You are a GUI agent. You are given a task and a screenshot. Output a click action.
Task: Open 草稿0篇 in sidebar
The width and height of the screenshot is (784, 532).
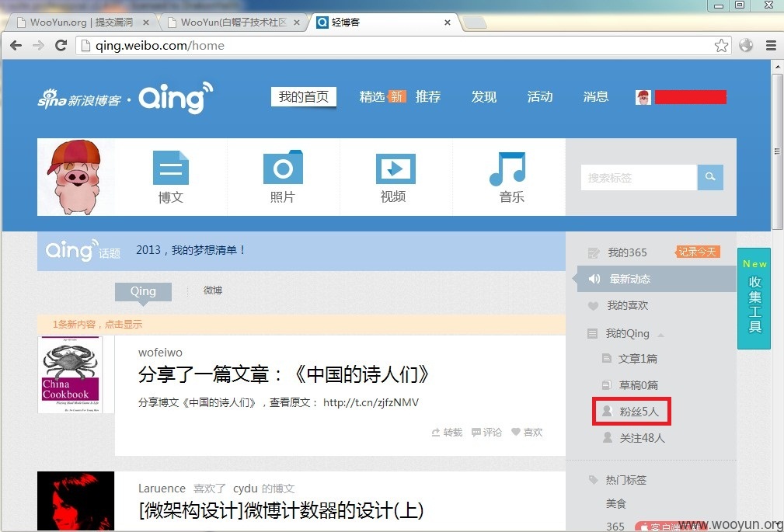pyautogui.click(x=638, y=385)
